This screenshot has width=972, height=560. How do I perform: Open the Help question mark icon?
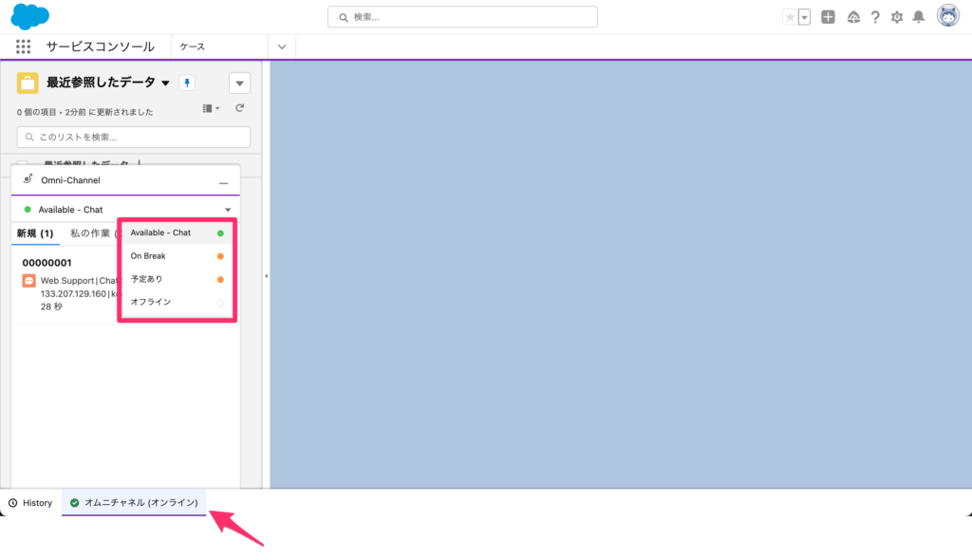(x=874, y=17)
